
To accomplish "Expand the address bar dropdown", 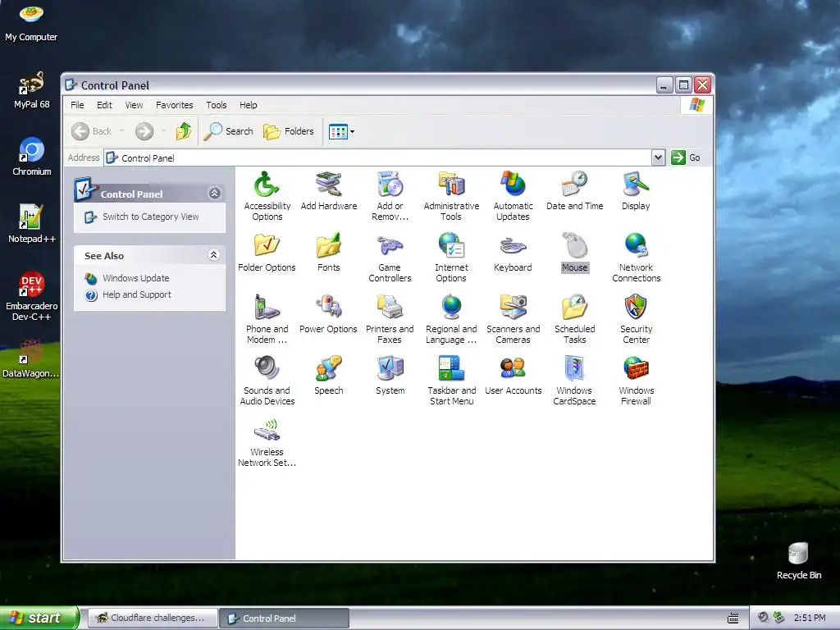I will click(x=659, y=157).
